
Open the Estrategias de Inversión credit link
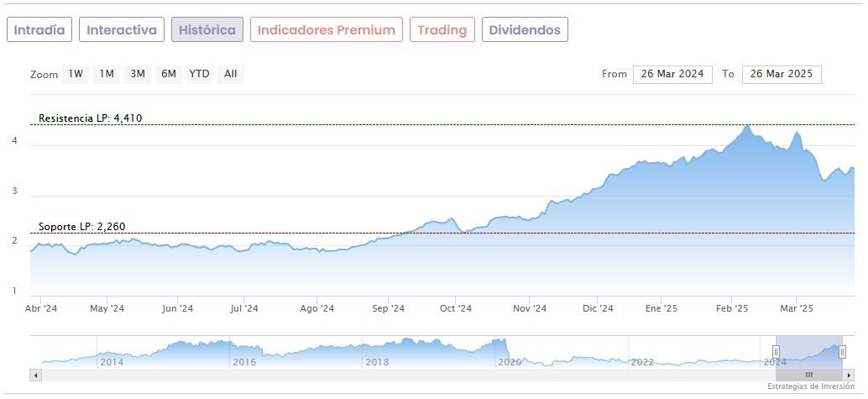(810, 386)
